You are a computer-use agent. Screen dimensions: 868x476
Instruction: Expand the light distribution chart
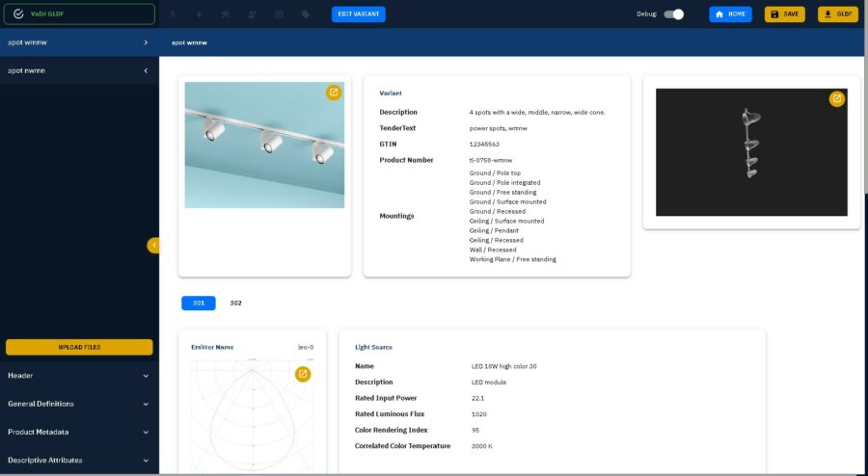[x=303, y=374]
